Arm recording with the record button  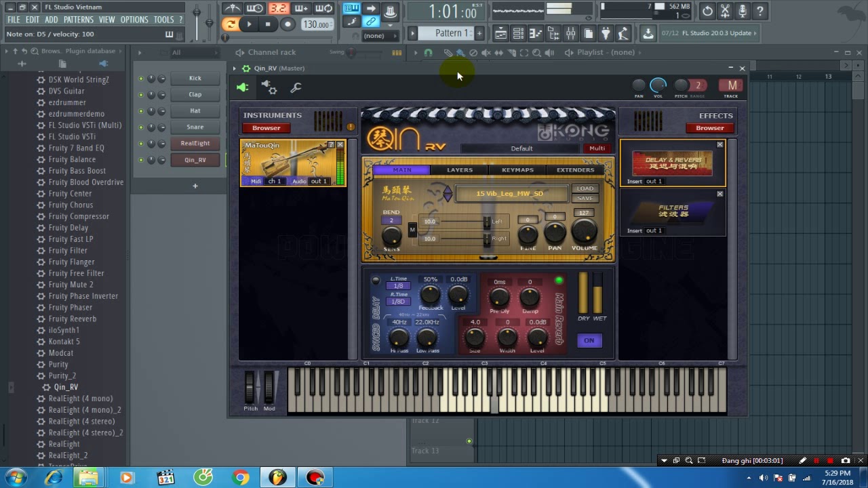point(288,24)
